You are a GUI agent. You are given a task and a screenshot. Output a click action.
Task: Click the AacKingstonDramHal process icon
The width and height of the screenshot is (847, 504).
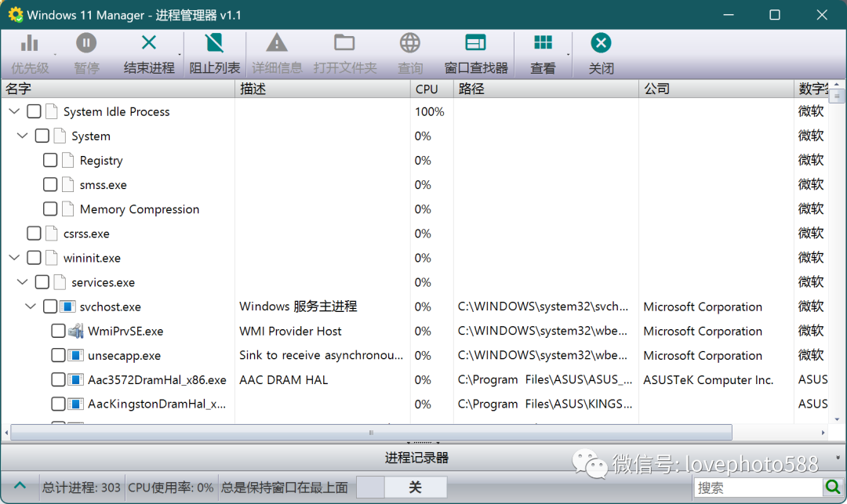pos(75,404)
